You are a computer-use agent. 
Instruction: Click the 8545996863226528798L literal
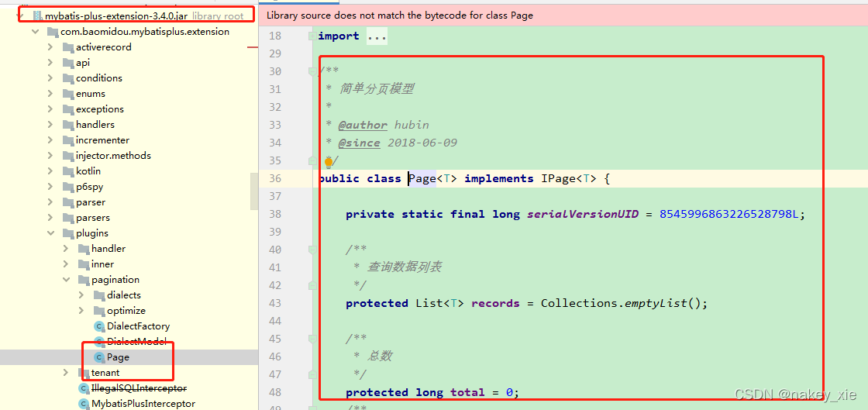click(728, 214)
